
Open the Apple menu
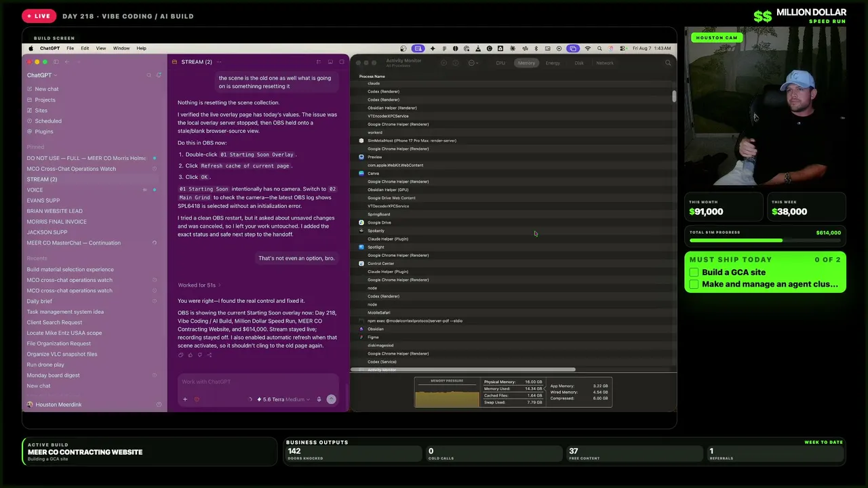point(31,48)
